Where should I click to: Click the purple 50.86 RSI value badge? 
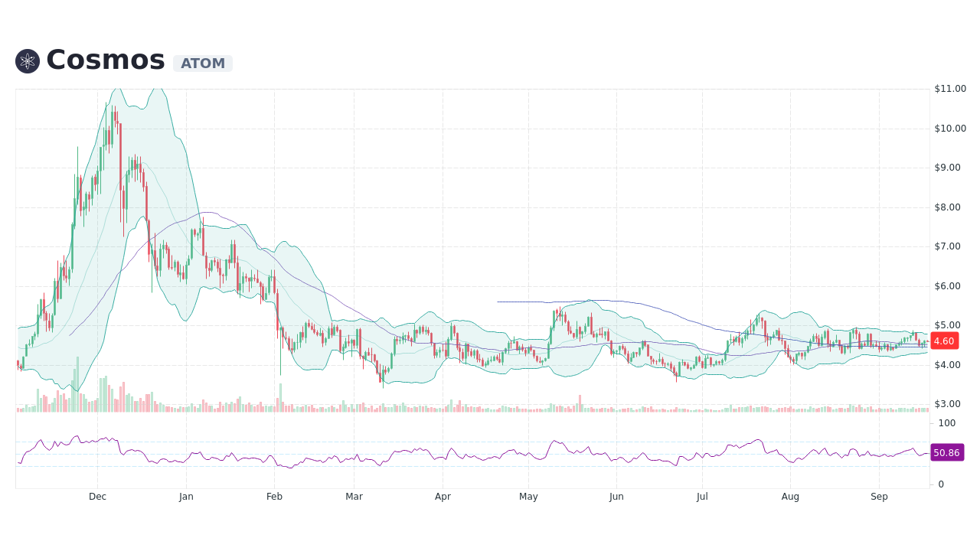click(x=946, y=453)
